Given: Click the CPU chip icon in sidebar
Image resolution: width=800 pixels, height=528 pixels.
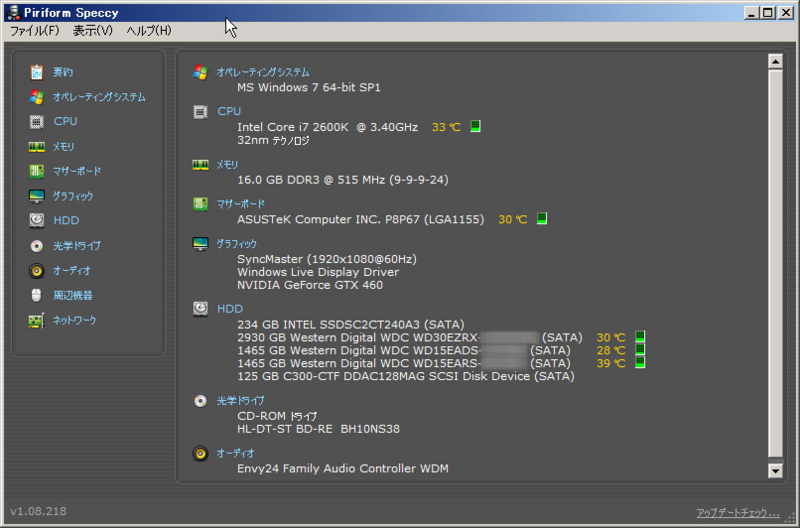Looking at the screenshot, I should (x=36, y=121).
